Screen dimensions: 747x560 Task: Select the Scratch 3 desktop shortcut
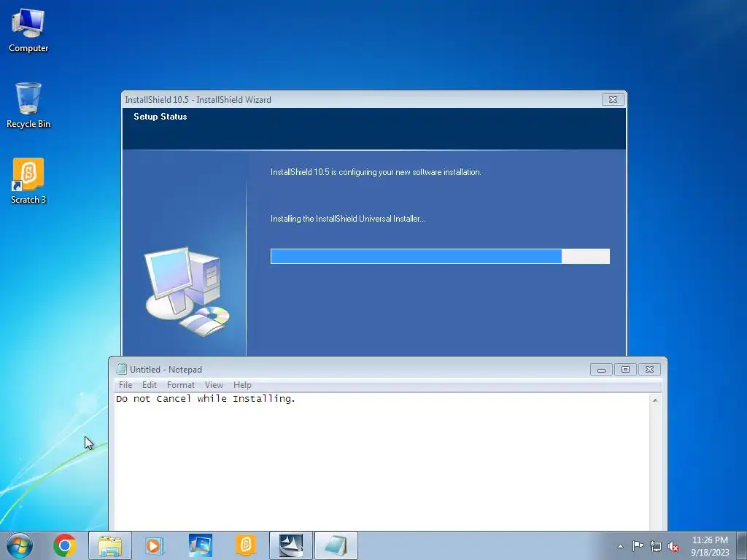tap(28, 181)
